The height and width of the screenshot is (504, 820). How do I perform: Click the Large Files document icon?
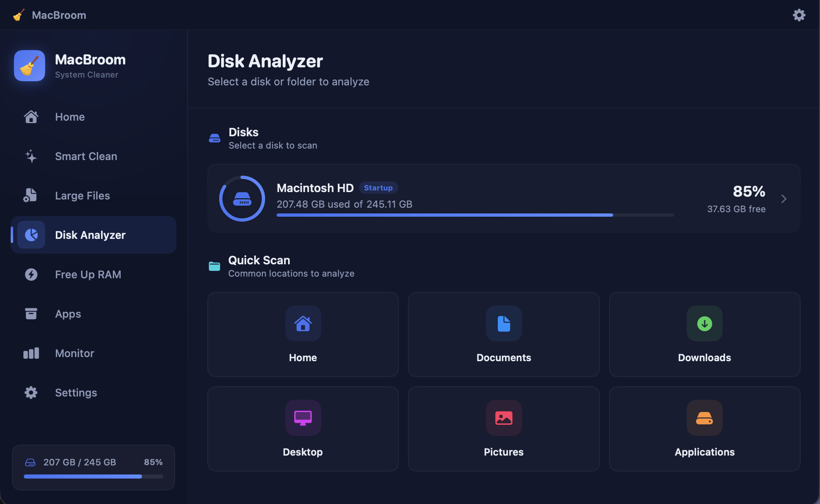[30, 195]
